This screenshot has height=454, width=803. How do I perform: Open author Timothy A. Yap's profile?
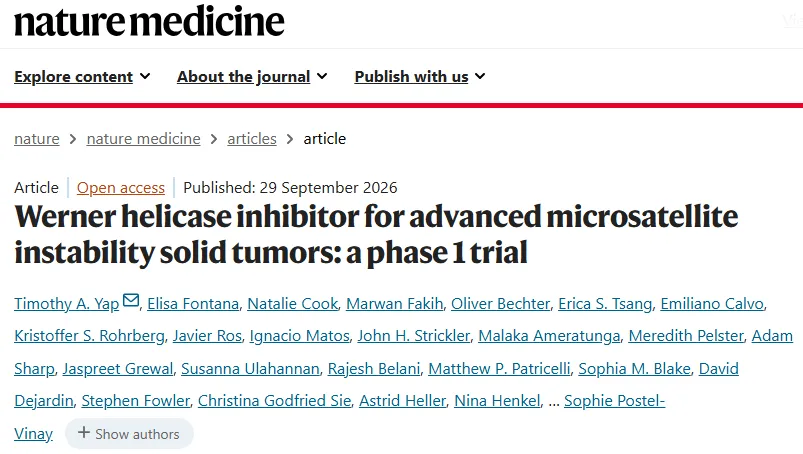(x=67, y=304)
